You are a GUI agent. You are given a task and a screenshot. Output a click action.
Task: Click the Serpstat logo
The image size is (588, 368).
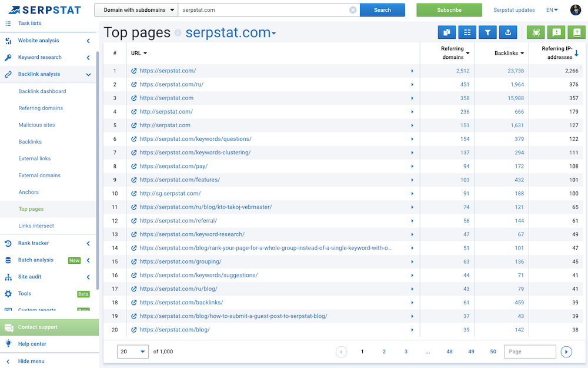pos(45,10)
